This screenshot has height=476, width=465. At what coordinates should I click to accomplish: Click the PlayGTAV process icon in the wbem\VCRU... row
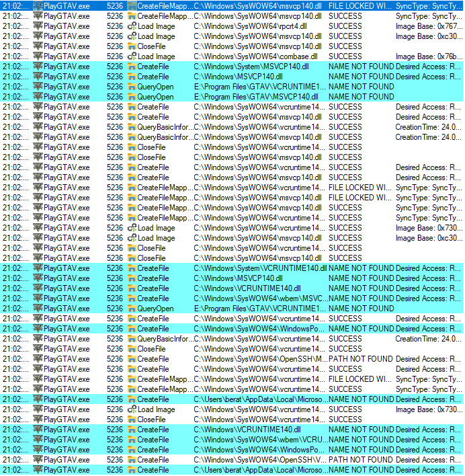tap(38, 440)
